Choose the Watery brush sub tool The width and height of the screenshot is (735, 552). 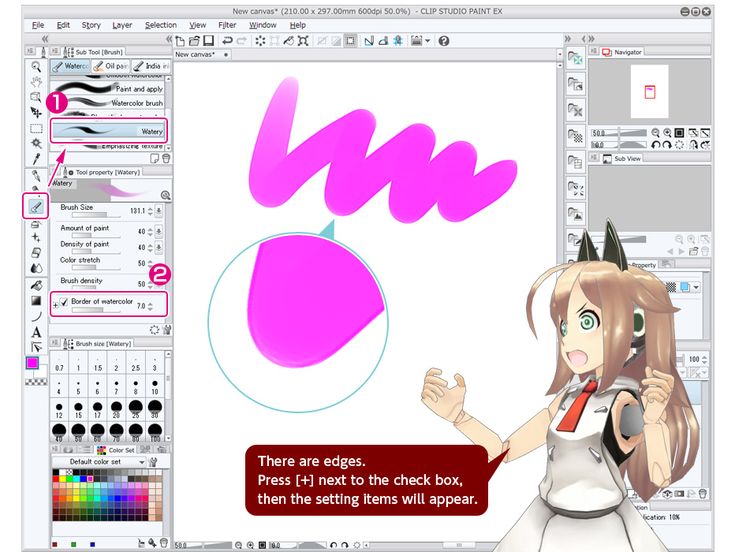109,131
